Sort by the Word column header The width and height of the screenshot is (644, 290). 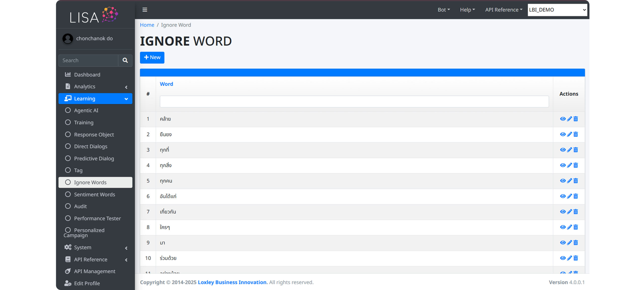166,84
